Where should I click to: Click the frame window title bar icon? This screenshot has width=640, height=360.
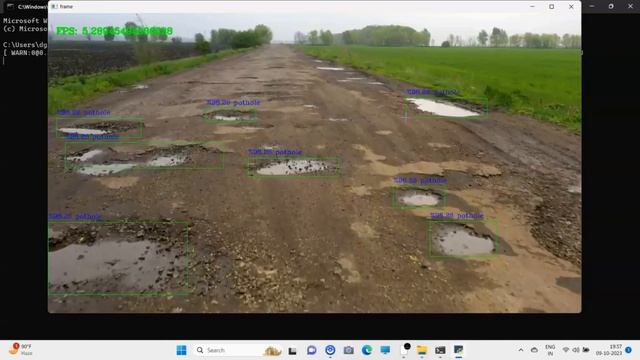(54, 7)
